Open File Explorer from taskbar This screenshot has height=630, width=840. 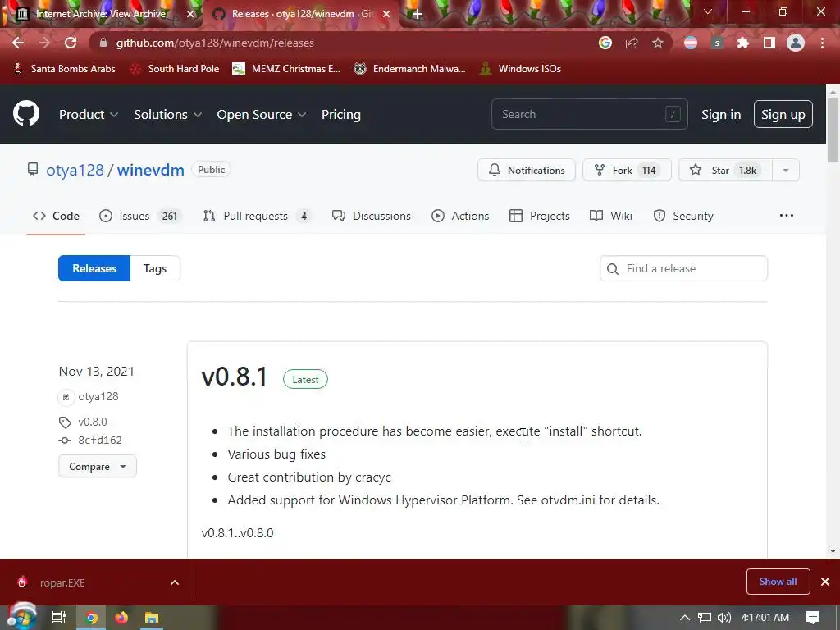(x=152, y=618)
